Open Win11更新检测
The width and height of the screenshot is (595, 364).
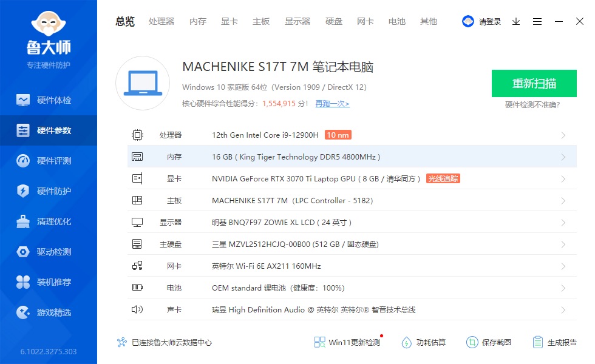click(x=347, y=342)
